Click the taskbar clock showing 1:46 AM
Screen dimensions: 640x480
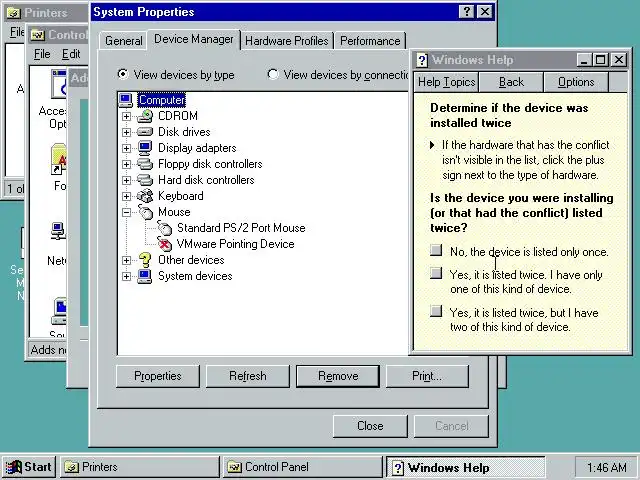[606, 467]
